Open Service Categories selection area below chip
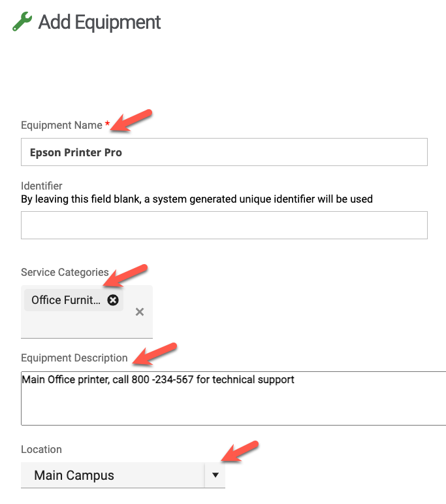 [78, 325]
